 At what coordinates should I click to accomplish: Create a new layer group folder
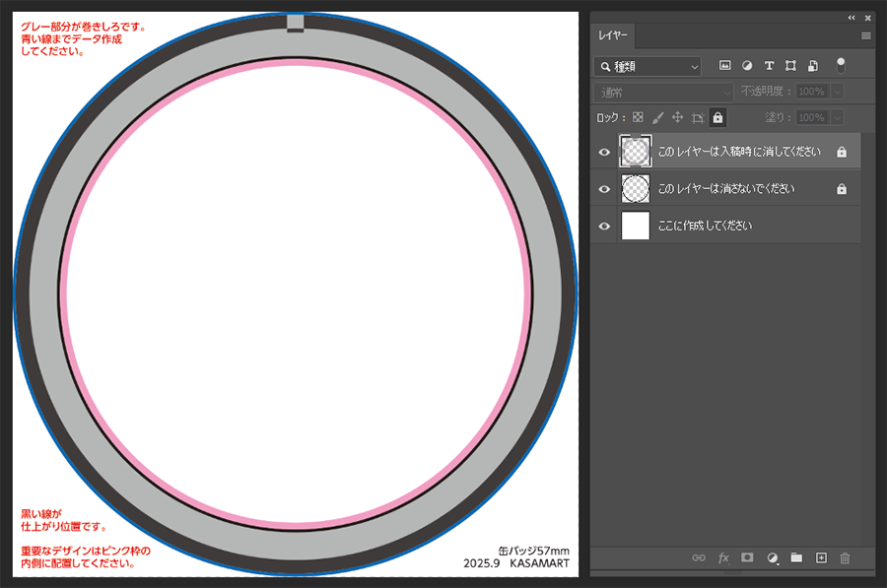[796, 557]
